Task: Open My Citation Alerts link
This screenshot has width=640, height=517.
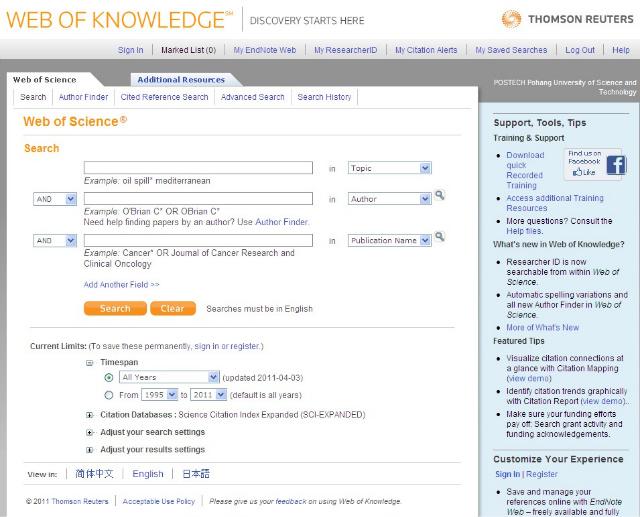Action: [x=426, y=50]
